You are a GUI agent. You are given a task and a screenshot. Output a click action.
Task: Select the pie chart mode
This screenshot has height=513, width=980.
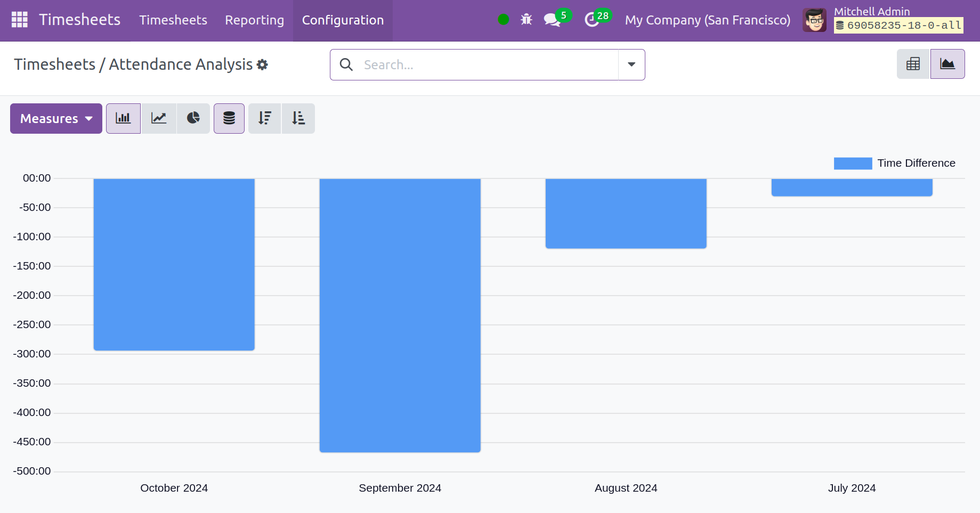pyautogui.click(x=193, y=118)
